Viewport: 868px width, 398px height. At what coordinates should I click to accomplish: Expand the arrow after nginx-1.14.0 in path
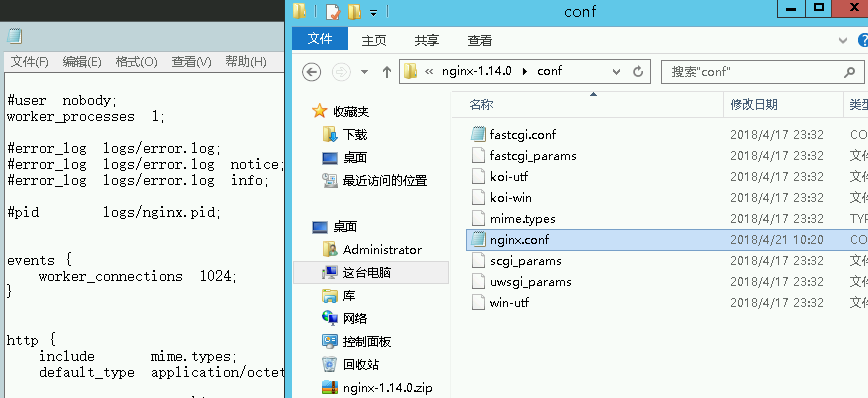pos(525,71)
